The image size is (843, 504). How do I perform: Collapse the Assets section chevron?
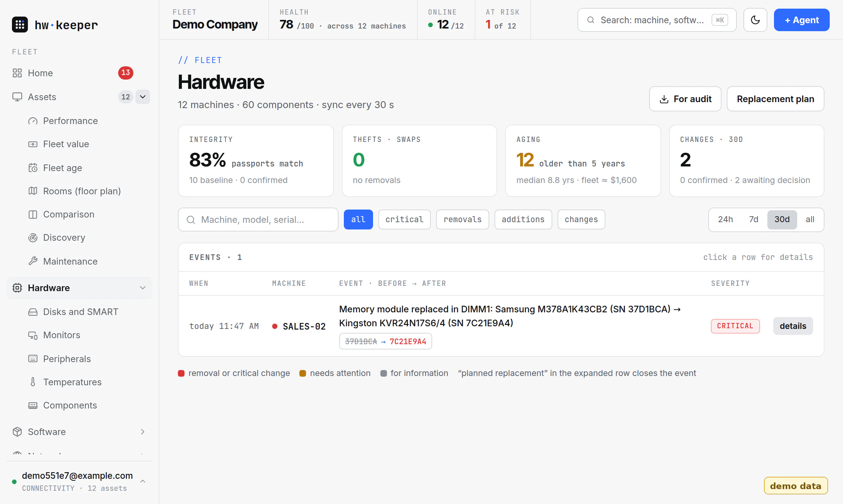(143, 97)
